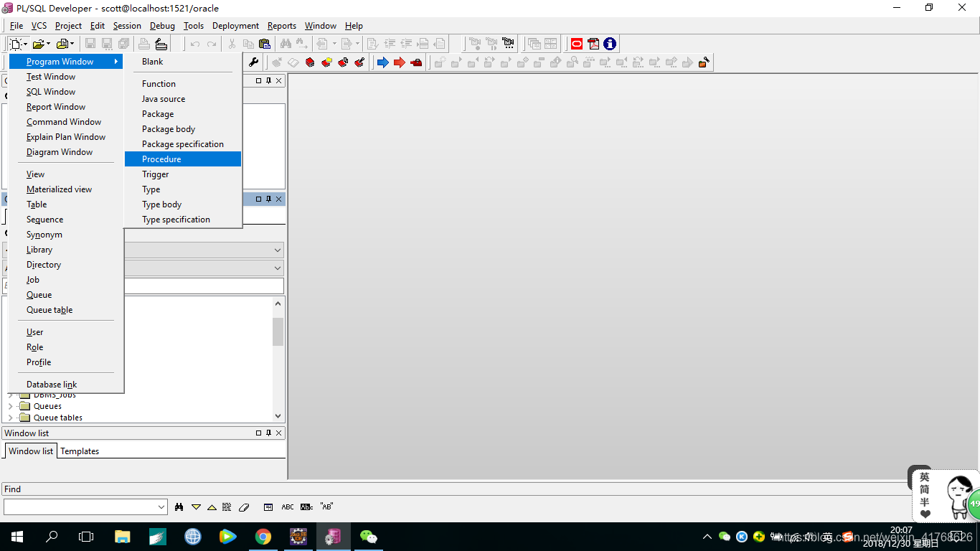Open the Reports menu

tap(282, 26)
